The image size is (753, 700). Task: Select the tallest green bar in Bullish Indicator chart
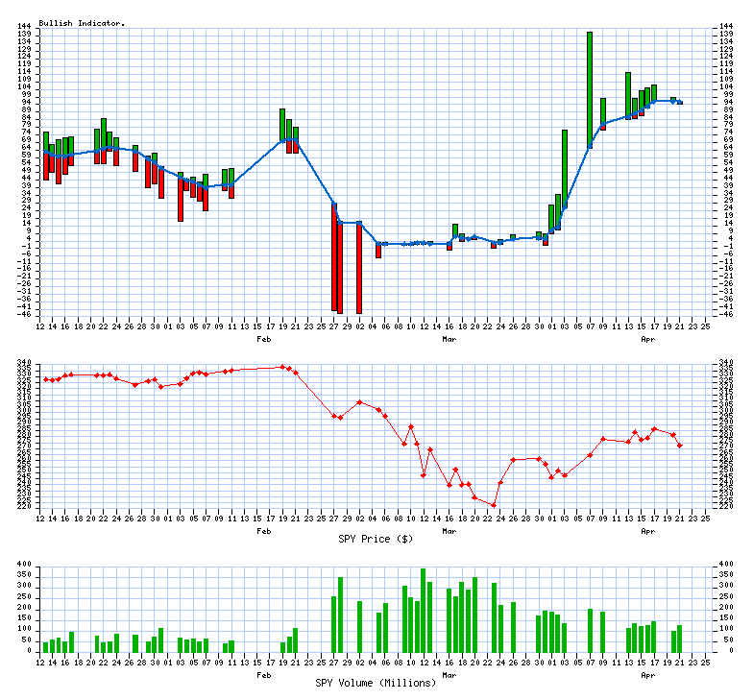[x=590, y=86]
